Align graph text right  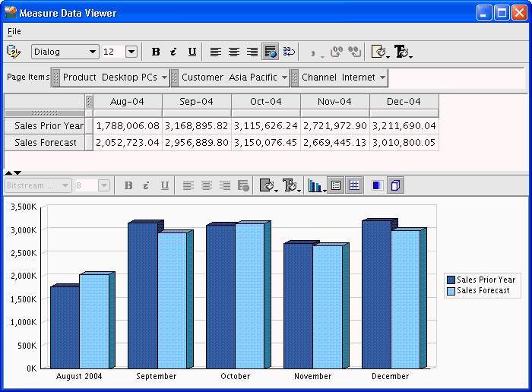[225, 185]
